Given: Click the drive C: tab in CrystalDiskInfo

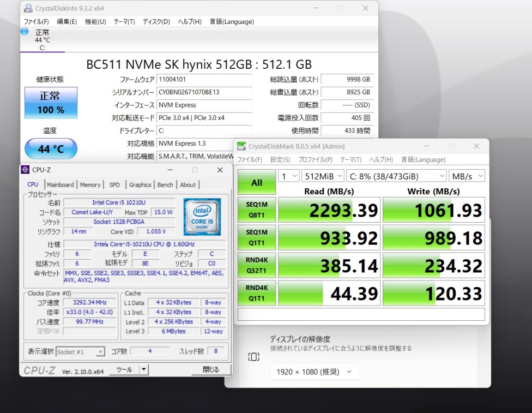Looking at the screenshot, I should (x=43, y=40).
